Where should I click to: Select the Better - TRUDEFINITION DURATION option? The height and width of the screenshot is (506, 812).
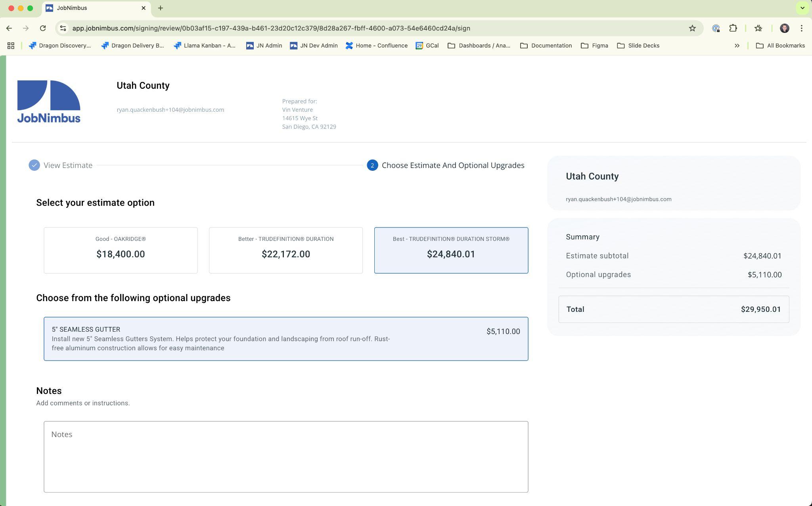[x=285, y=250]
